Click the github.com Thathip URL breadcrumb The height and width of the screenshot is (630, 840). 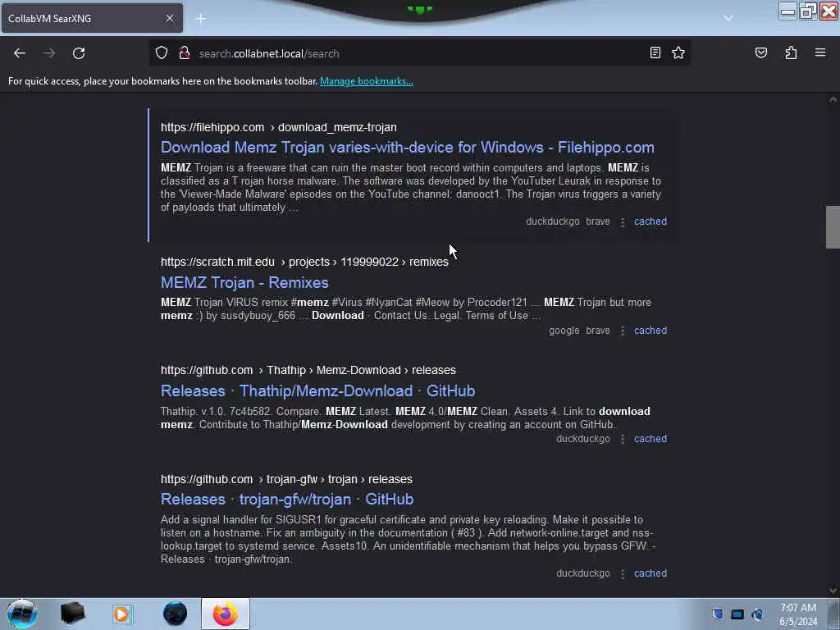(308, 370)
